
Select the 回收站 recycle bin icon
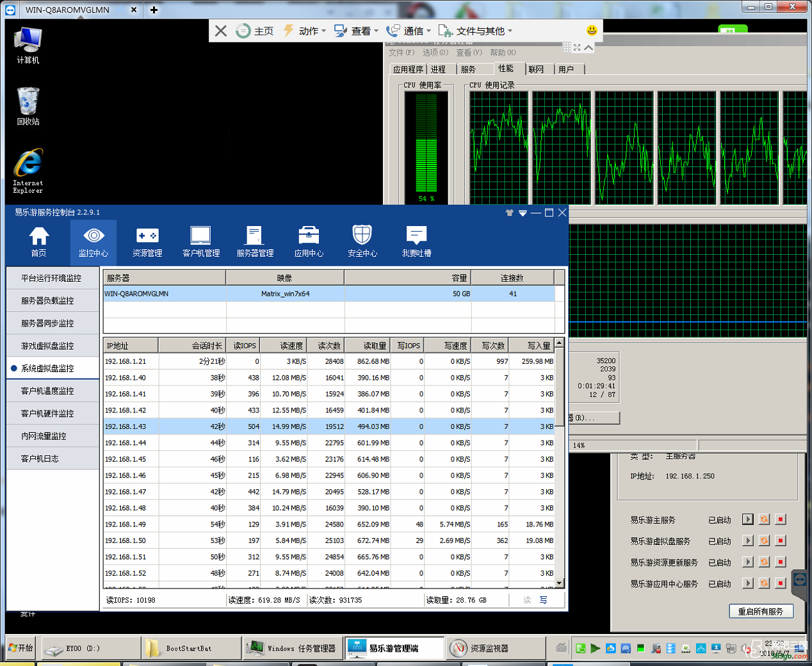[28, 106]
